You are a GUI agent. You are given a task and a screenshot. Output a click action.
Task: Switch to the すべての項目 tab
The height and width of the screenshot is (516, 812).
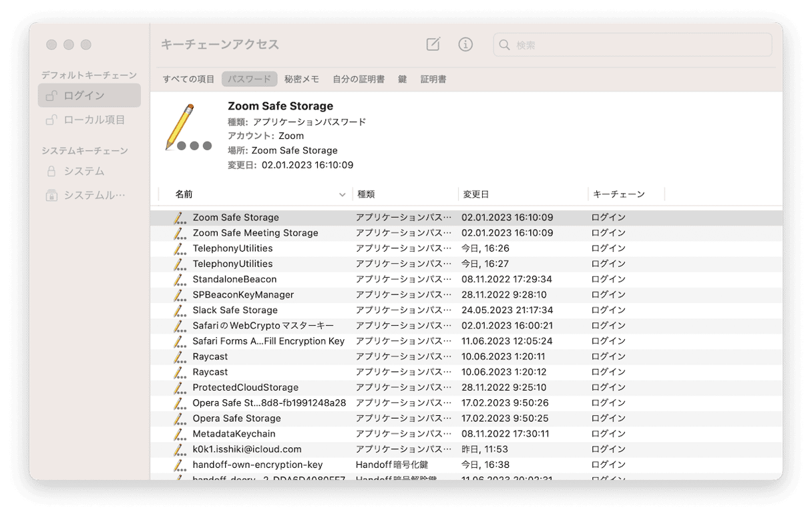[x=189, y=79]
